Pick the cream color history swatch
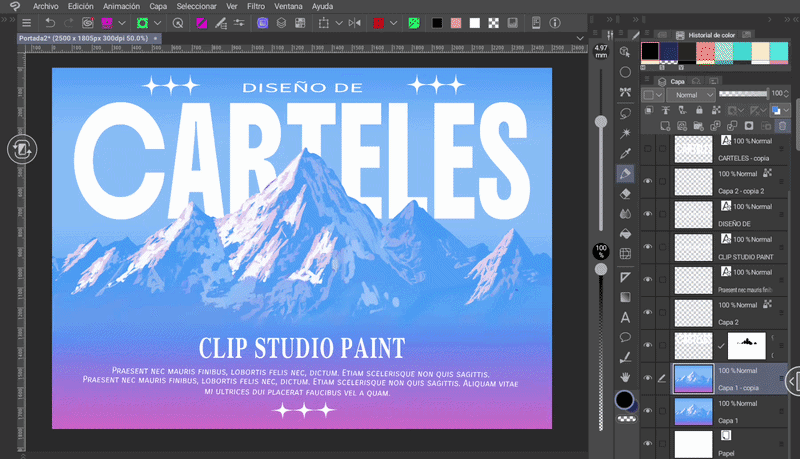Image resolution: width=800 pixels, height=459 pixels. pyautogui.click(x=761, y=52)
